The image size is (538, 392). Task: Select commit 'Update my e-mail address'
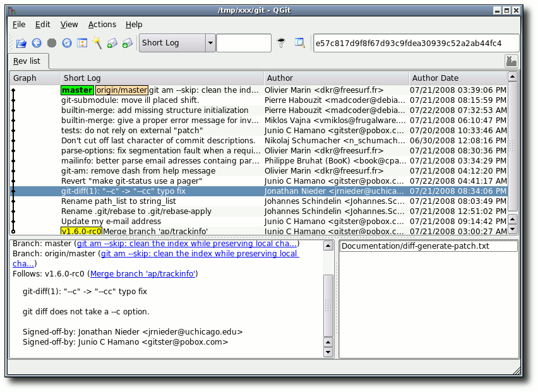[x=259, y=222]
